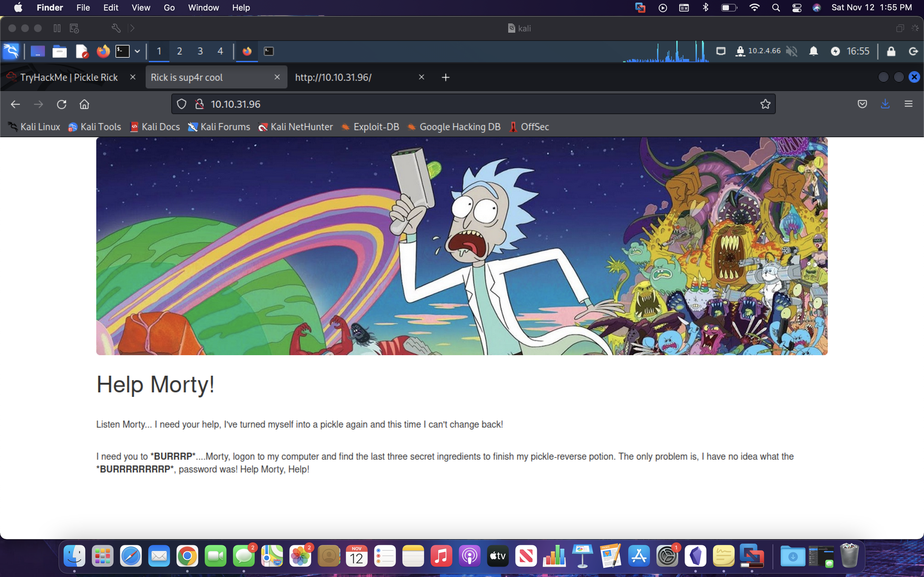The width and height of the screenshot is (924, 577).
Task: Open the Go menu in the menu bar
Action: coord(168,8)
